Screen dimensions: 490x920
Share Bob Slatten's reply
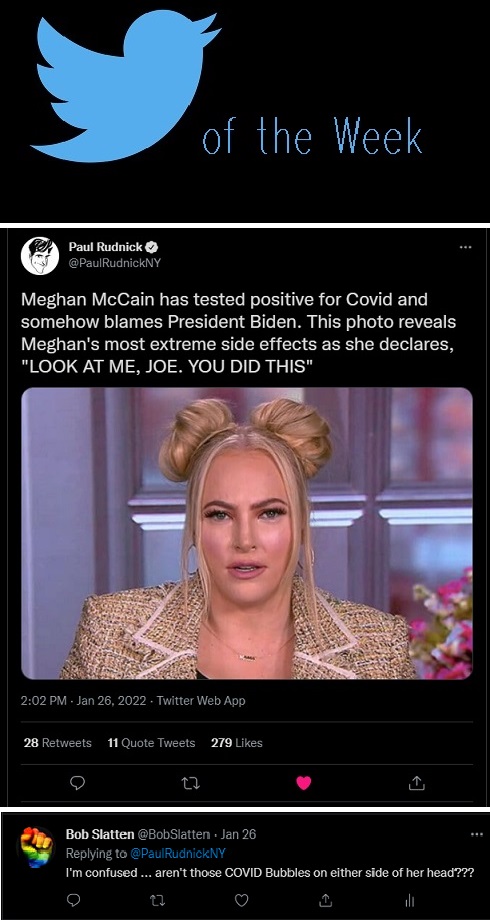(326, 900)
